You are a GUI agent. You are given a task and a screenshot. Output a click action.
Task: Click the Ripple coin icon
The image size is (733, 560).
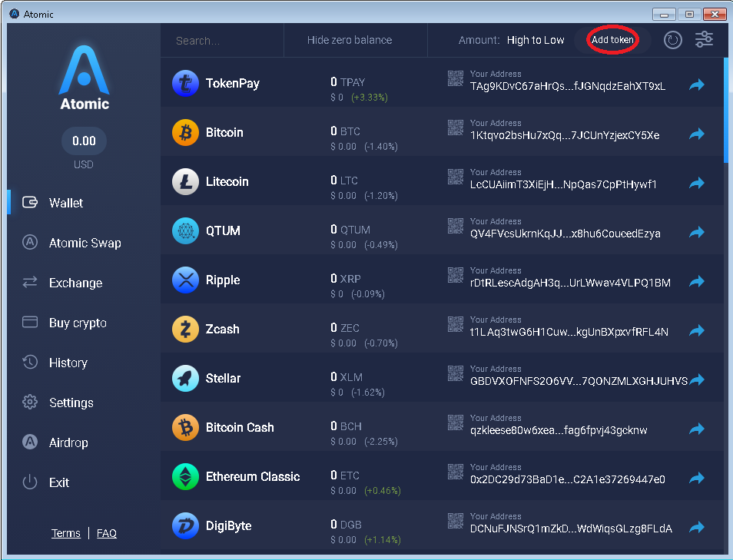(186, 280)
